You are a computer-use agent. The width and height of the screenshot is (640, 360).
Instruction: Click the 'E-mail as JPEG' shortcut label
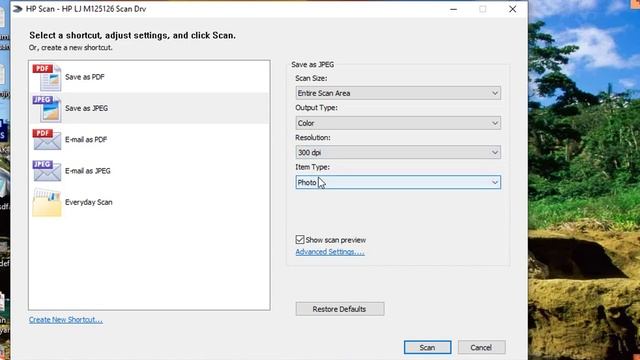point(88,171)
